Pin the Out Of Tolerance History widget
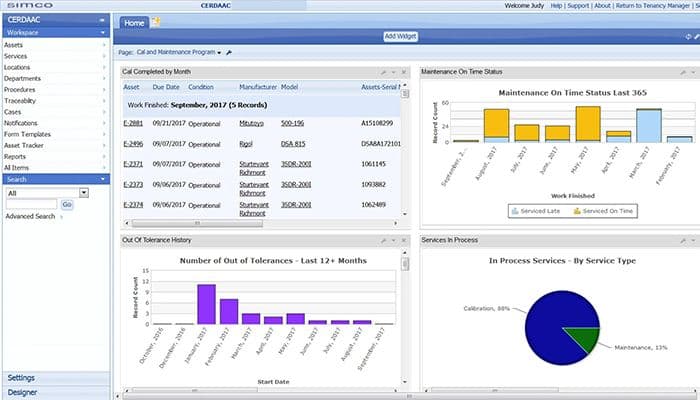Screen dimensions: 700x400 point(383,241)
